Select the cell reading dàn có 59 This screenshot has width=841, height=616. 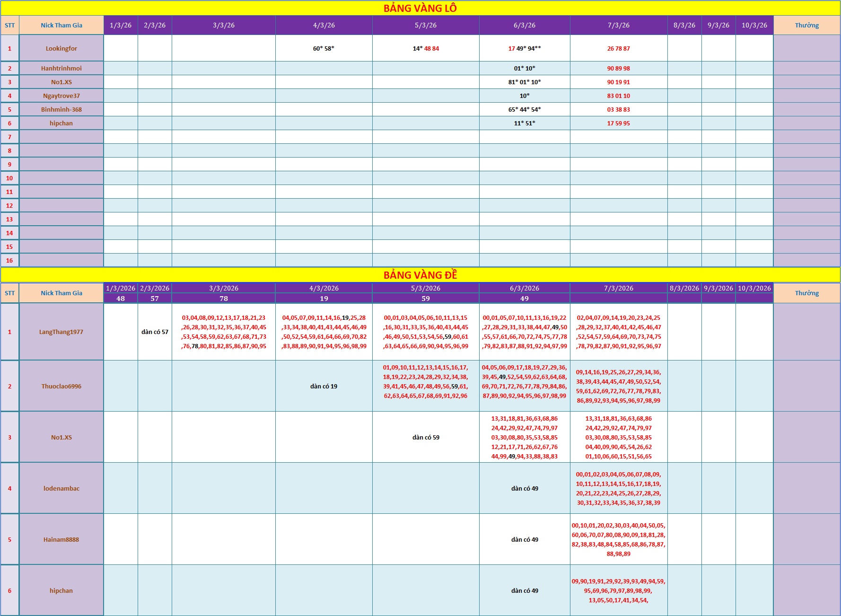(426, 437)
